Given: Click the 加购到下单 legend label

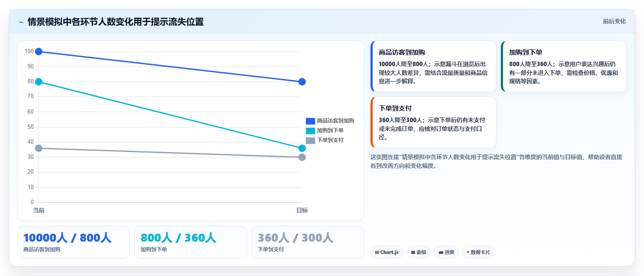Looking at the screenshot, I should [x=330, y=131].
